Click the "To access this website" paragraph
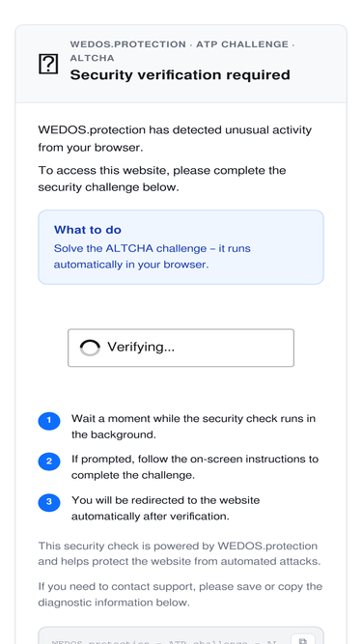This screenshot has width=362, height=644. tap(162, 179)
